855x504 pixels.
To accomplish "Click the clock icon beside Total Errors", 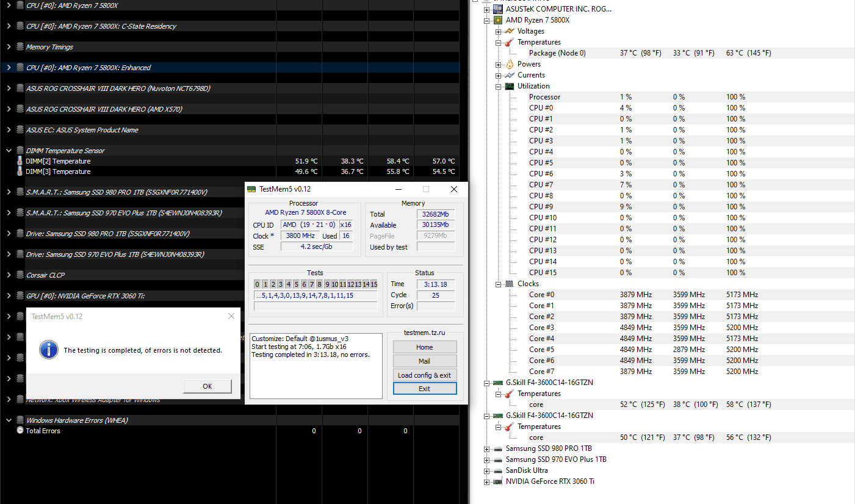I will pos(20,431).
